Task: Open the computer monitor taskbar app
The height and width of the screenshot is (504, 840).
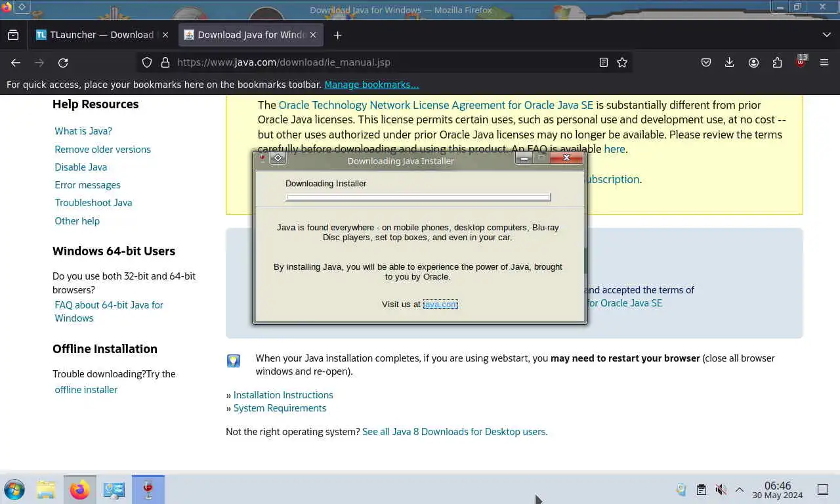Action: click(x=114, y=490)
